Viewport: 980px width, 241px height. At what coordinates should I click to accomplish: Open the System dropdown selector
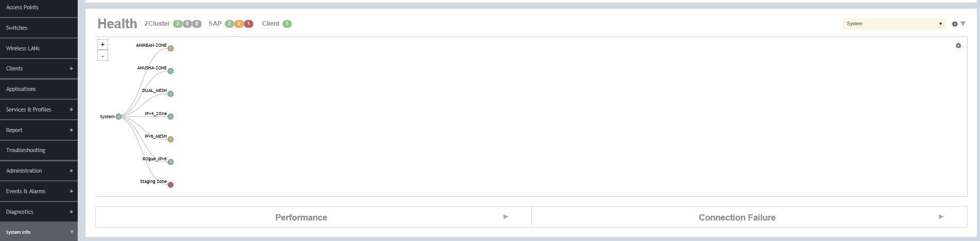894,24
